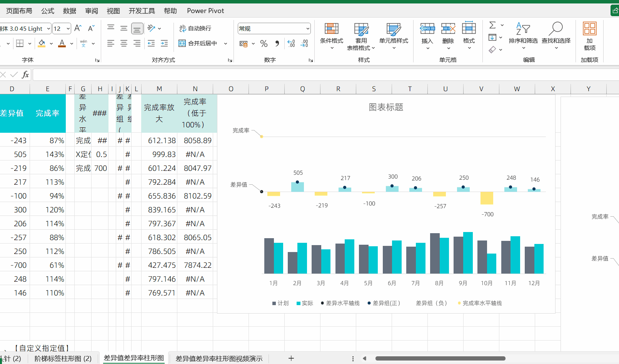Open the text orientation tool
619x364 pixels.
click(x=151, y=28)
